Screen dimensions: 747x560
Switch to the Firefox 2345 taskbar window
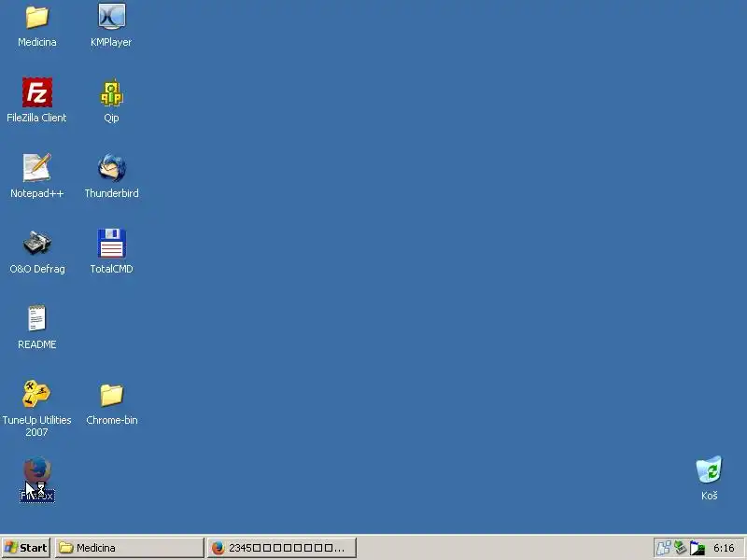click(282, 548)
